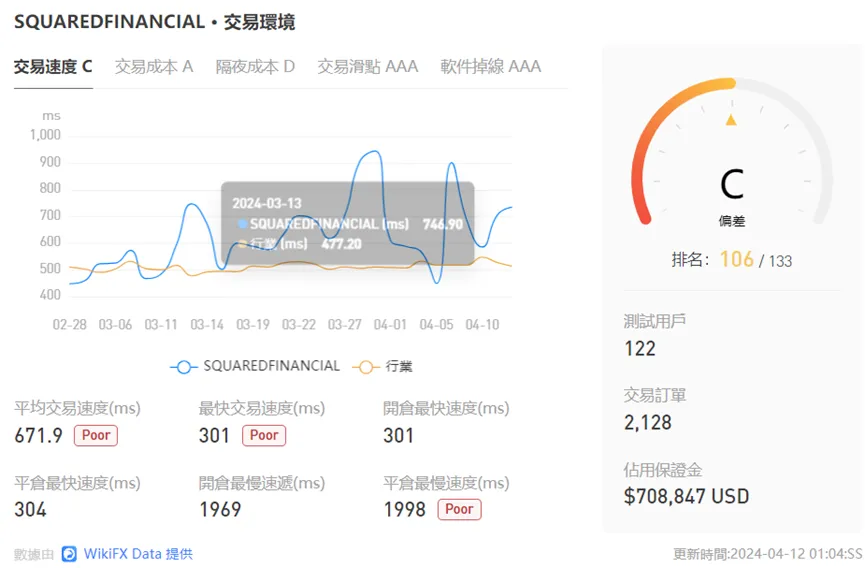The image size is (865, 568).
Task: Click the 1,000 y-axis label
Action: click(x=45, y=135)
